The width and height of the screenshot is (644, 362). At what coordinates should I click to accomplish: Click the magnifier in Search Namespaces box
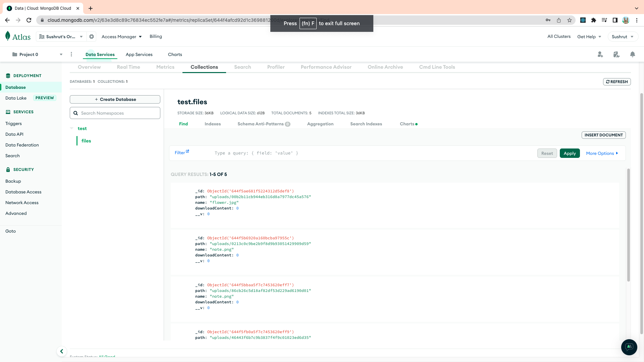[76, 113]
